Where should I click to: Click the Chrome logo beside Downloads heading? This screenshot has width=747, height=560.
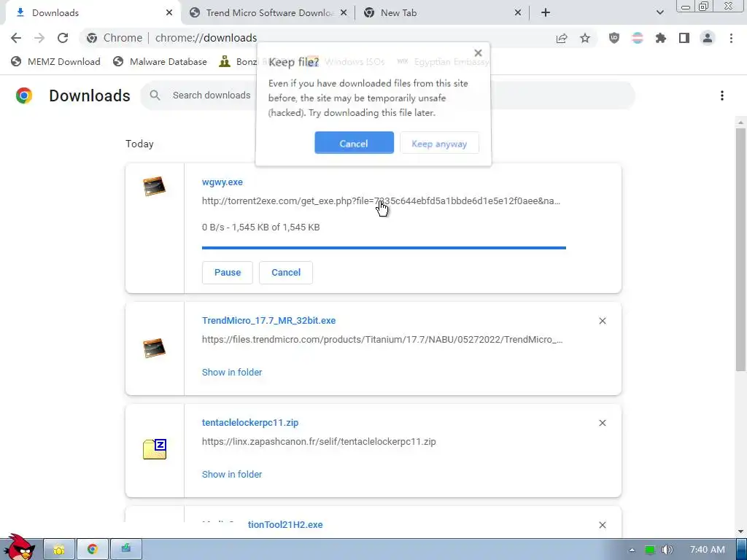[x=24, y=96]
